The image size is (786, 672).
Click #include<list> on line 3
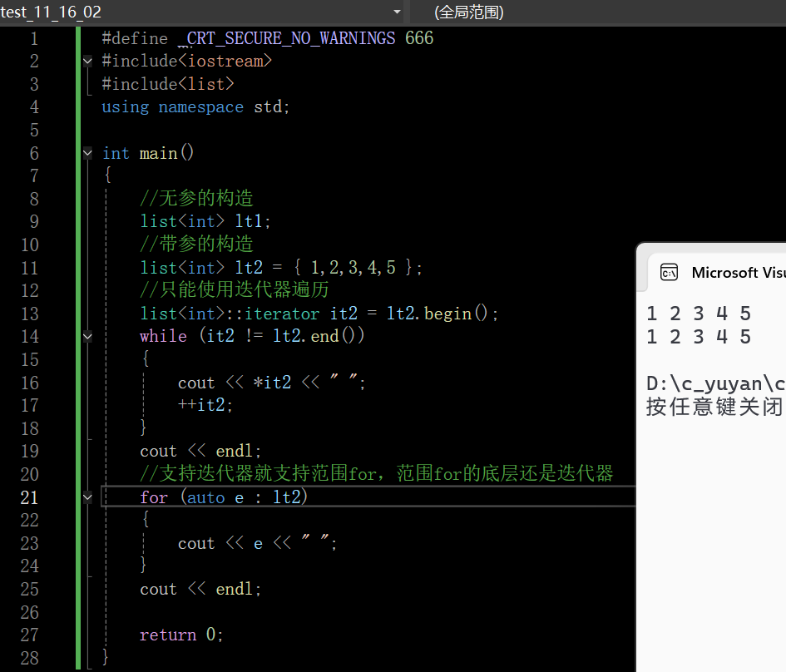[167, 84]
